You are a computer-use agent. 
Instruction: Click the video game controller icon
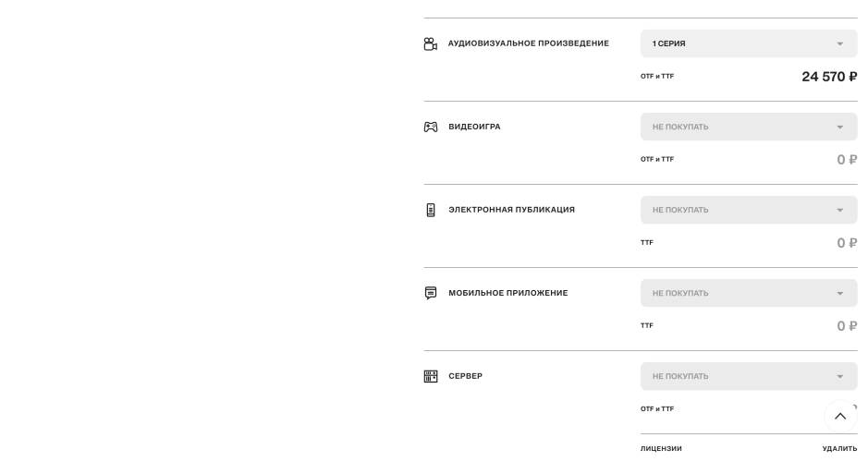tap(431, 127)
